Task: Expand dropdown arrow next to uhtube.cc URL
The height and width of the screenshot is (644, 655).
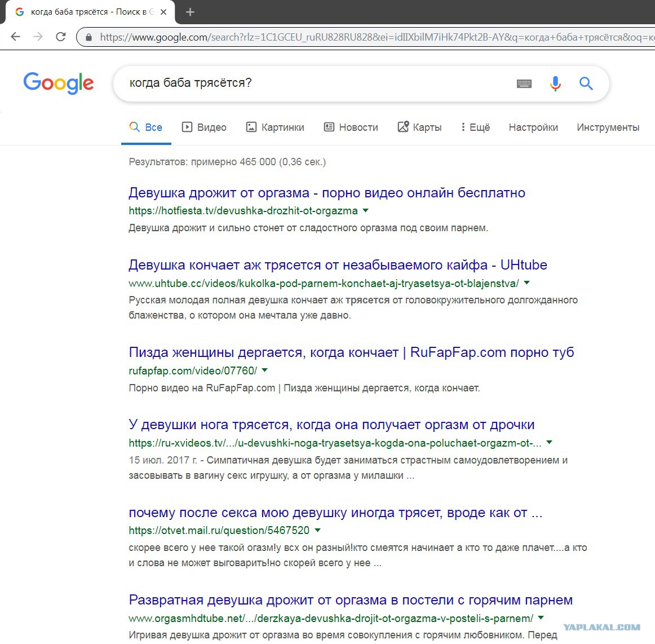Action: [x=526, y=283]
